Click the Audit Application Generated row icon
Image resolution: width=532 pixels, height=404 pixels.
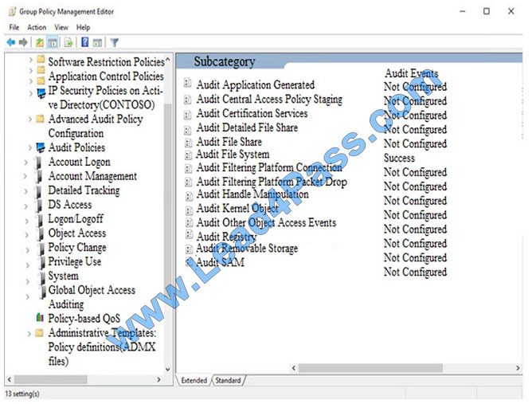188,83
